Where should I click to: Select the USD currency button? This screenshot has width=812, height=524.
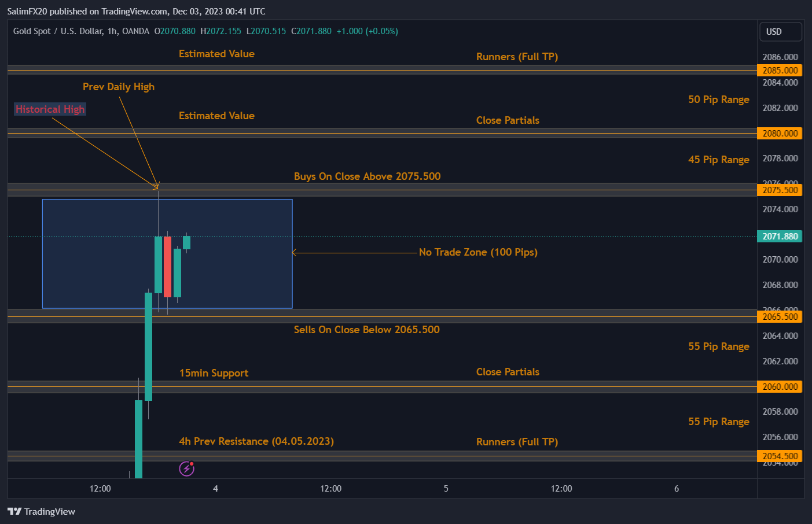pos(780,31)
